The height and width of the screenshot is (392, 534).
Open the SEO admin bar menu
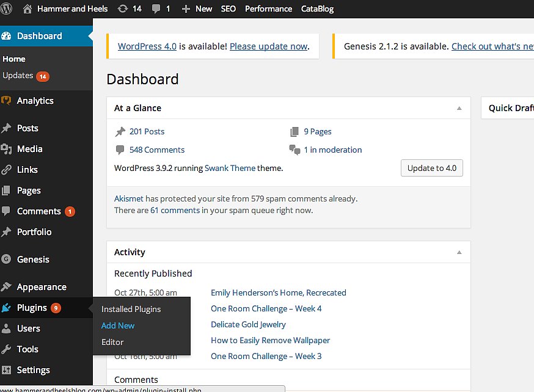coord(228,9)
